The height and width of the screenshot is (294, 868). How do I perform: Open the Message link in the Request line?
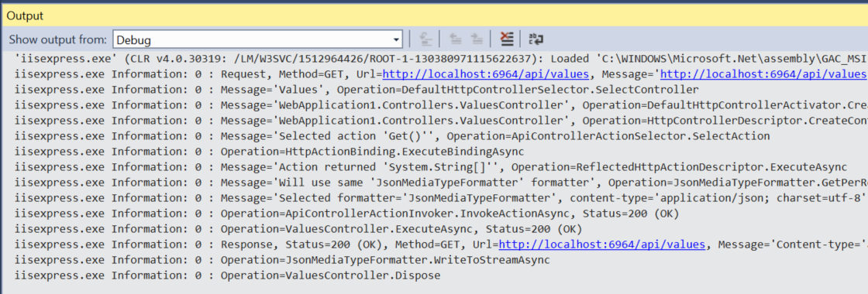pyautogui.click(x=764, y=73)
